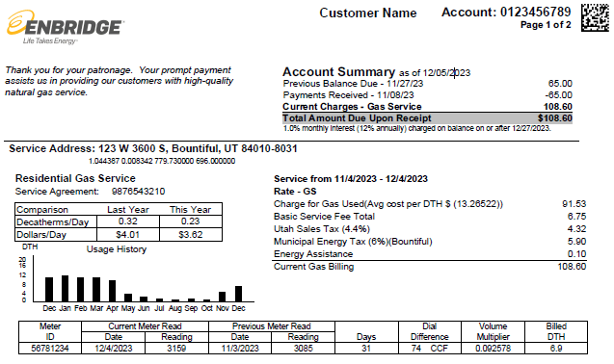Select Service Agreement number 9876543210
Image resolution: width=614 pixels, height=364 pixels.
138,192
